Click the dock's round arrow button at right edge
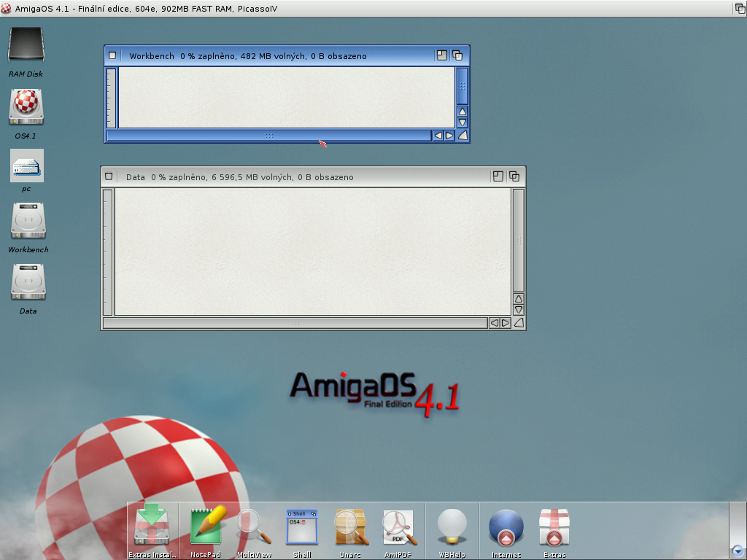 click(738, 551)
